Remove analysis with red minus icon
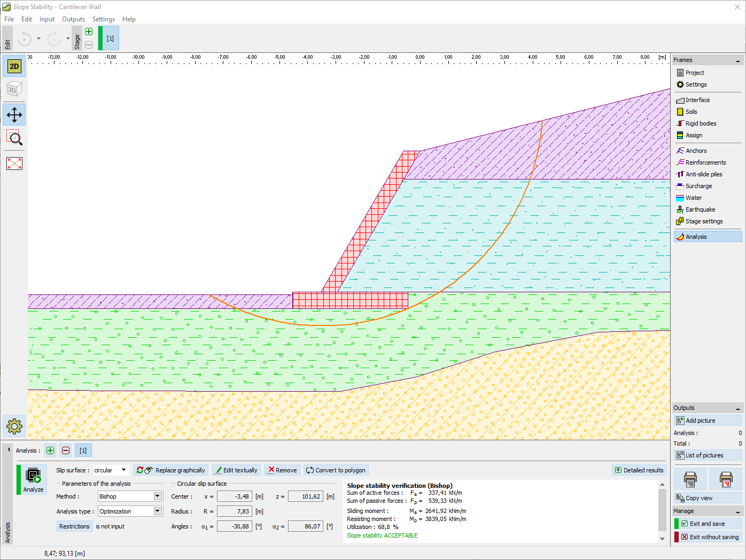746x560 pixels. 66,450
